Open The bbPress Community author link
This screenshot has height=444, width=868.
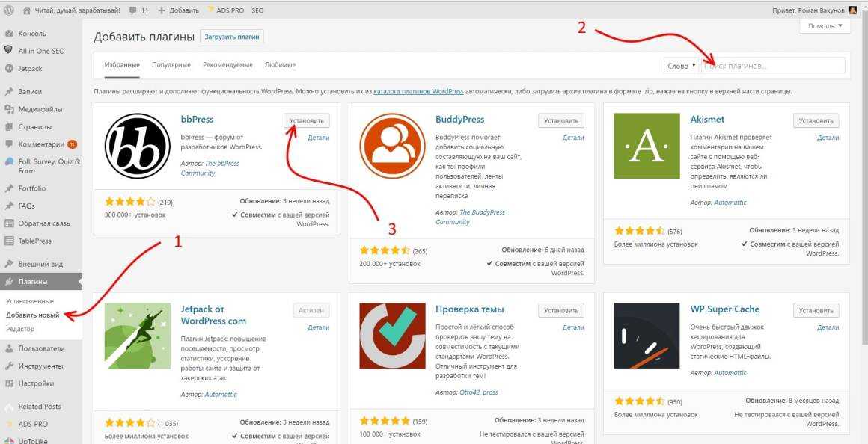pyautogui.click(x=210, y=169)
